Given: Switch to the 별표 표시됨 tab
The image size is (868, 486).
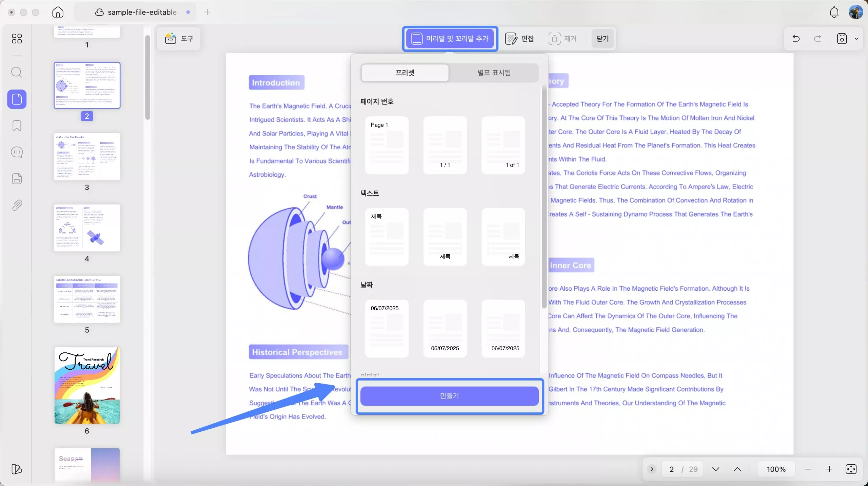Looking at the screenshot, I should tap(494, 73).
